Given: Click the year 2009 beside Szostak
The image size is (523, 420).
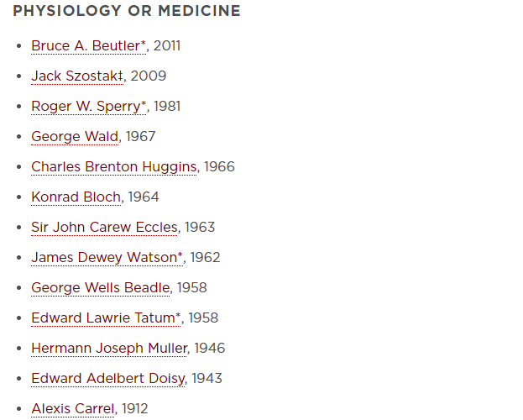Looking at the screenshot, I should [149, 76].
